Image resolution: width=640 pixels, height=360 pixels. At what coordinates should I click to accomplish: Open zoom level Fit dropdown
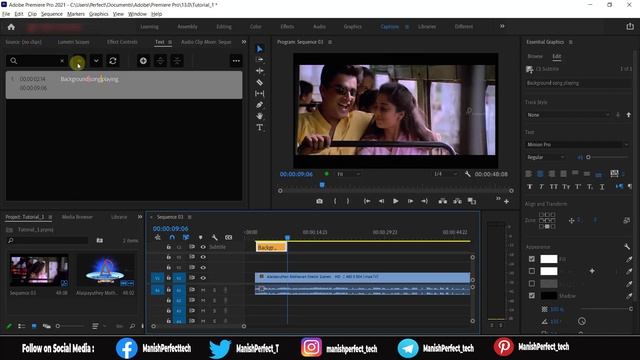(x=348, y=174)
